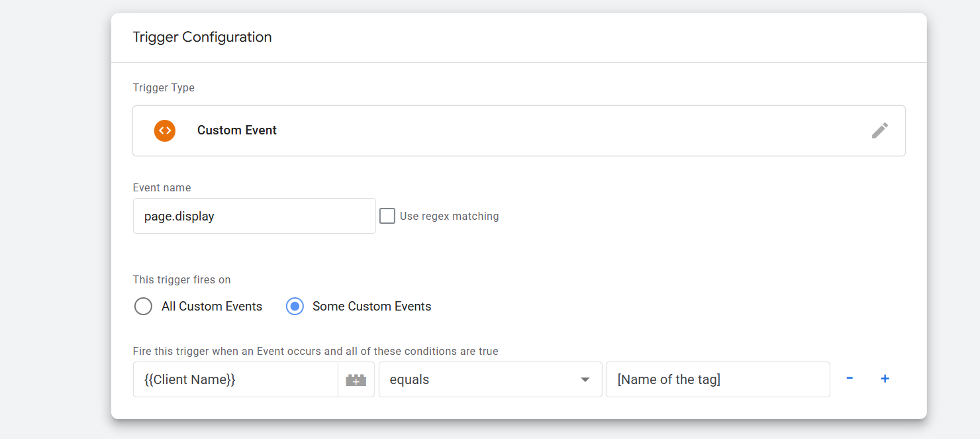980x439 pixels.
Task: Remove the condition with the minus icon
Action: (850, 379)
